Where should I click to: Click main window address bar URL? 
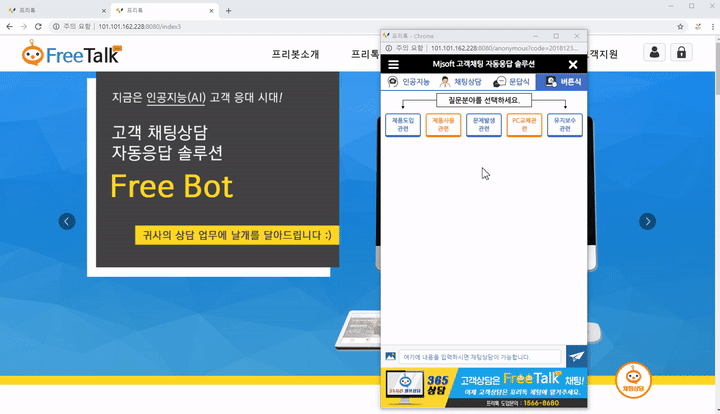pyautogui.click(x=140, y=27)
